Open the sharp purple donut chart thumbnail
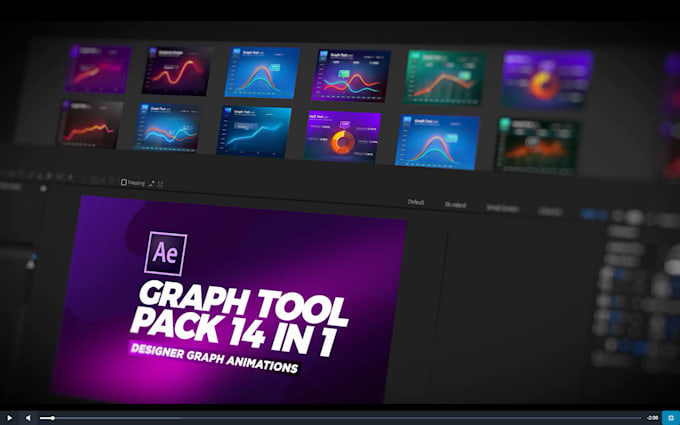Screen dimensions: 680x425 (342, 137)
